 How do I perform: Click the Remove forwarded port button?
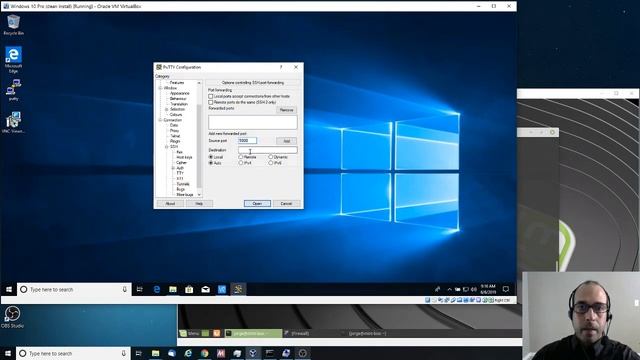click(x=287, y=110)
